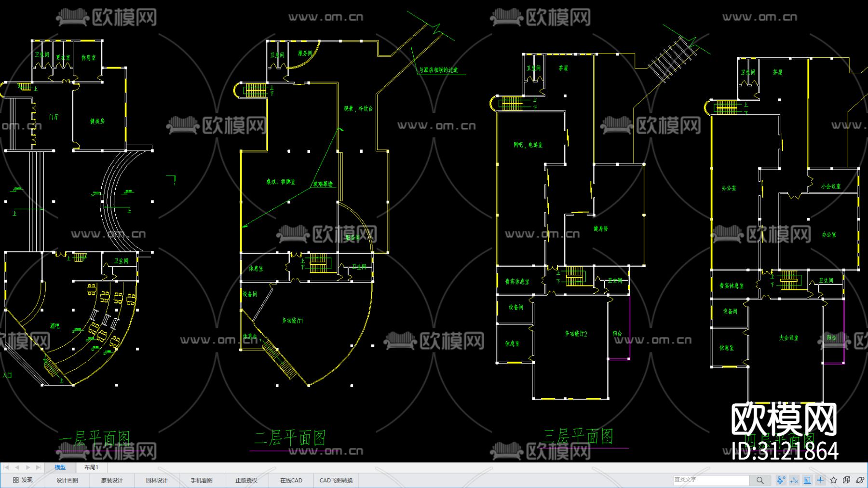Launch 在线CAD from the bottom bar
Viewport: 868px width, 488px height.
pos(290,480)
